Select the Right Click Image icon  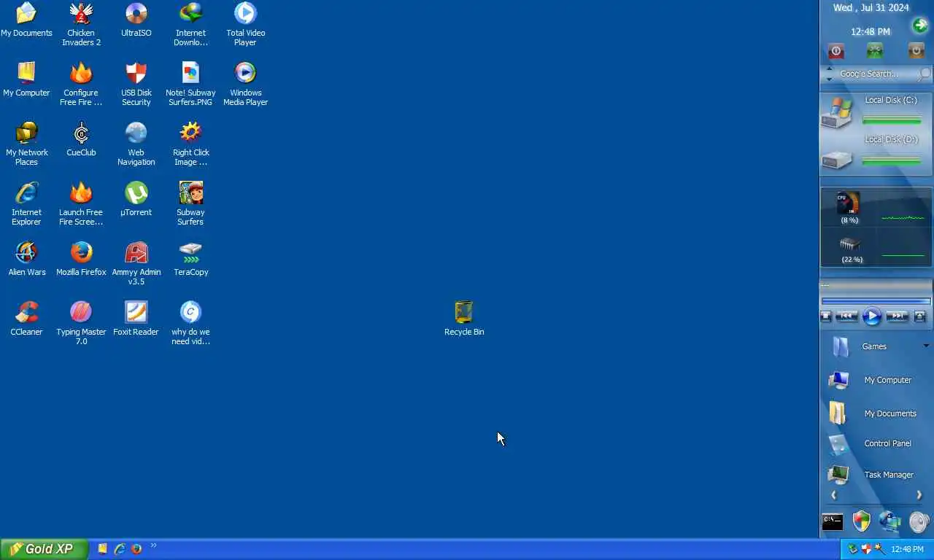pos(190,144)
